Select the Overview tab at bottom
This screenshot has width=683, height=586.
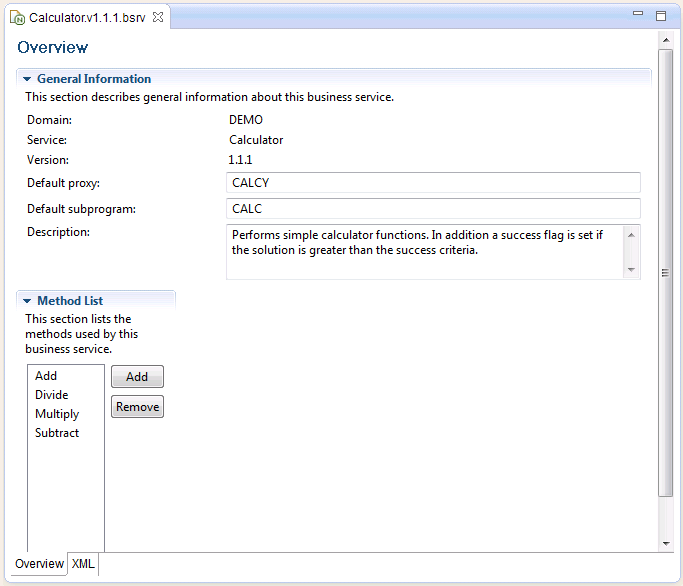tap(39, 564)
